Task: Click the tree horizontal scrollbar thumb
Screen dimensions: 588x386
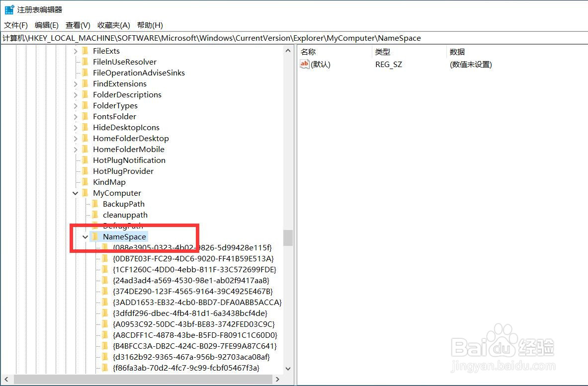Action: pyautogui.click(x=143, y=379)
